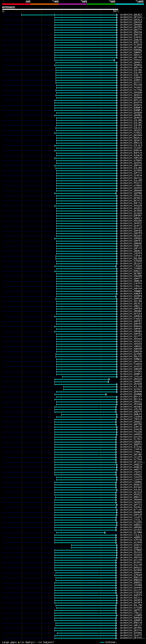
Task: Click the cyan ~100% identity legend segment
Action: (130, 4)
